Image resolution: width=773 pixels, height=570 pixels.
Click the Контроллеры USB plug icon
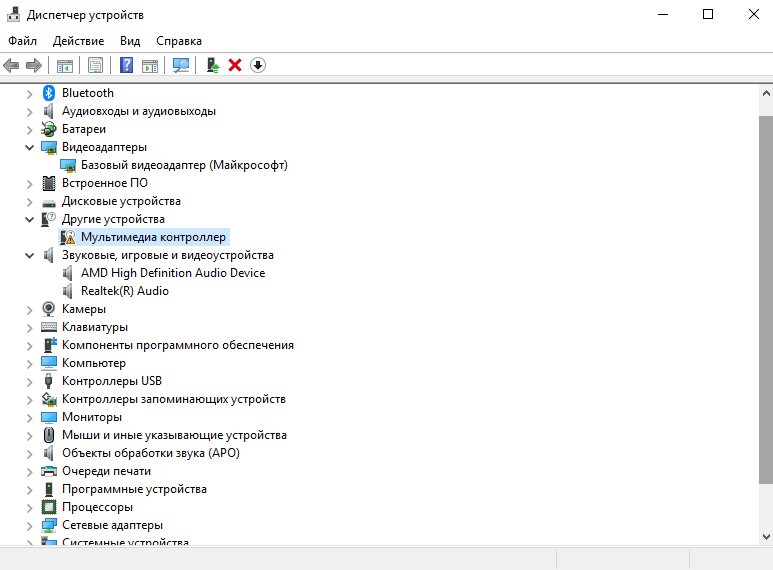coord(48,381)
